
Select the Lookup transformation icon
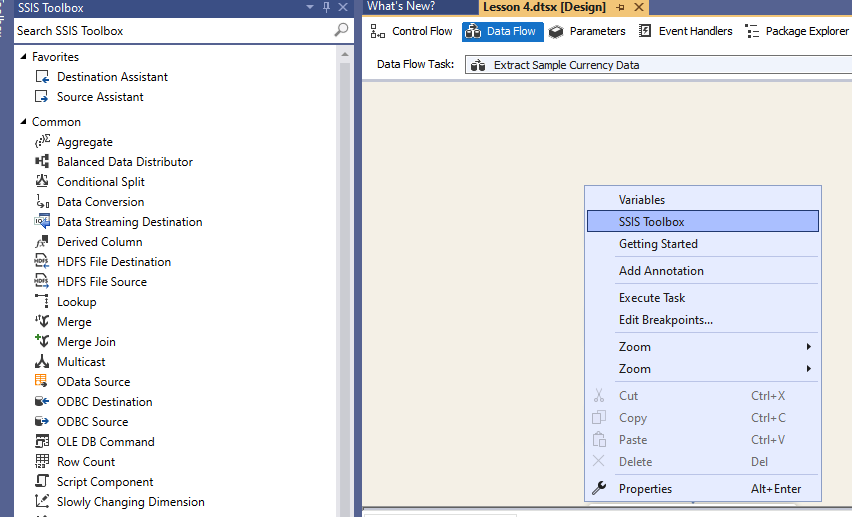tap(42, 301)
